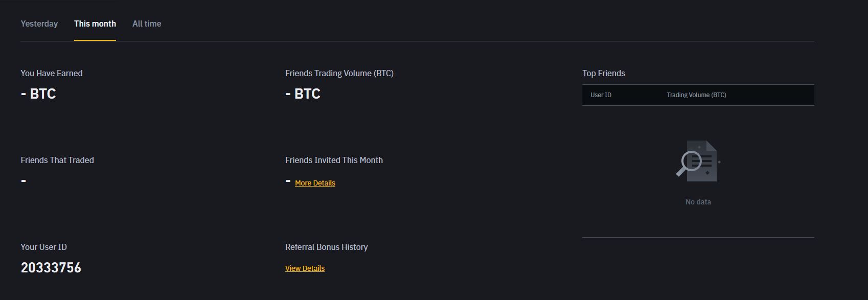
Task: Switch to the Yesterday tab
Action: [39, 24]
